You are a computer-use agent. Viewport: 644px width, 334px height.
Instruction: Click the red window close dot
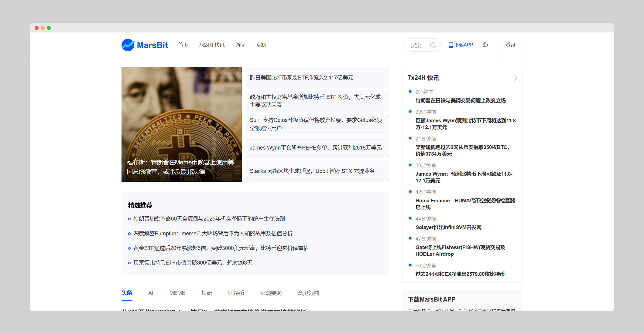tap(36, 28)
